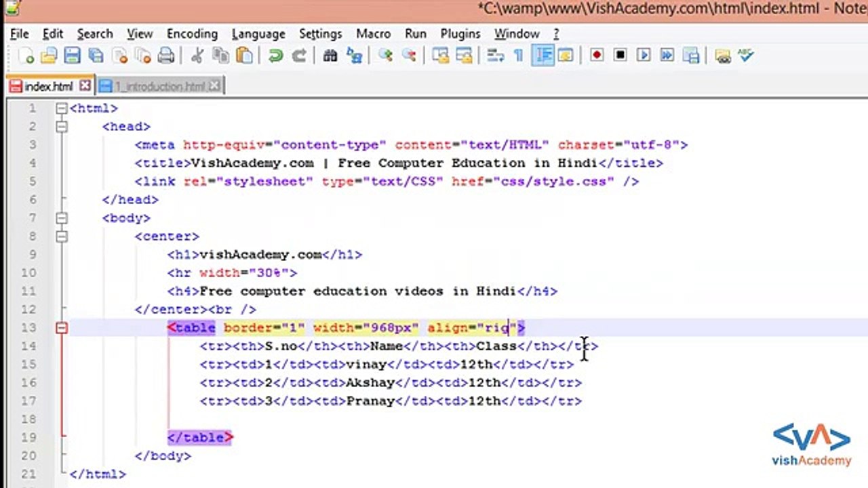Close the index.html tab
This screenshot has width=868, height=488.
pos(85,86)
